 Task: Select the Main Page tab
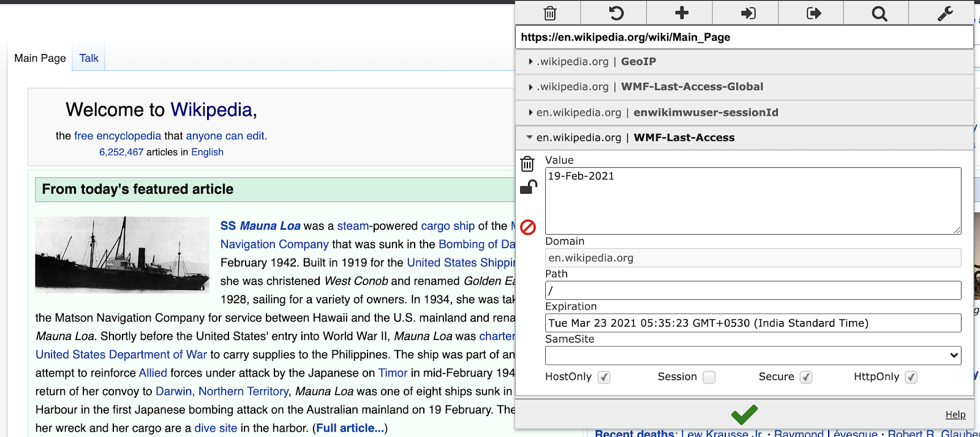40,58
